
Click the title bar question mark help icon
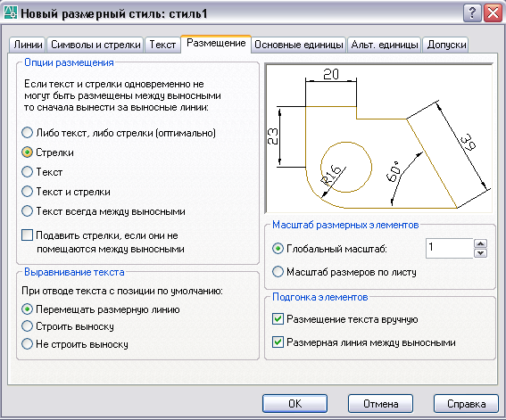click(472, 13)
